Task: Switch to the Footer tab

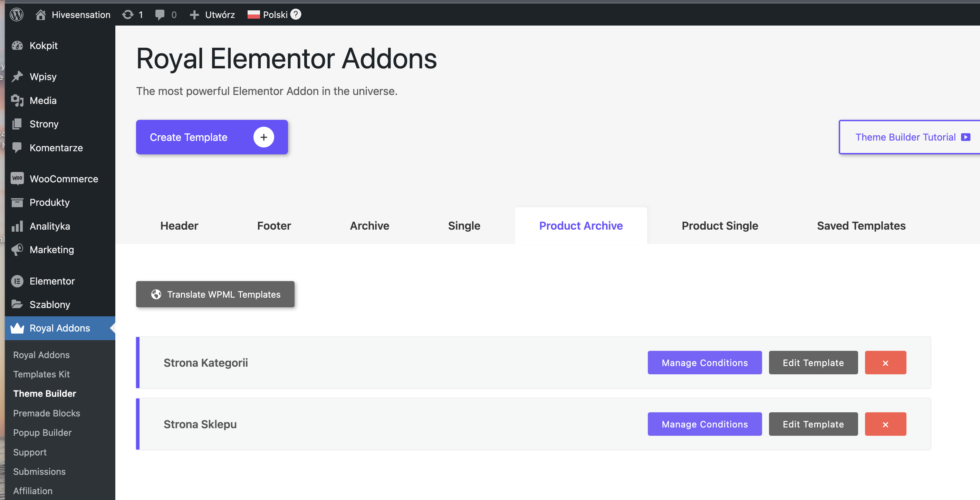Action: point(274,226)
